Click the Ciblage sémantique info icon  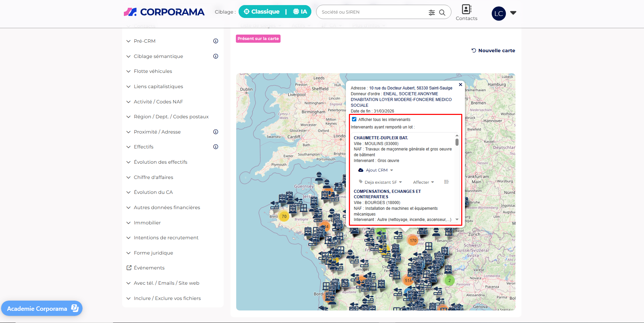tap(216, 56)
